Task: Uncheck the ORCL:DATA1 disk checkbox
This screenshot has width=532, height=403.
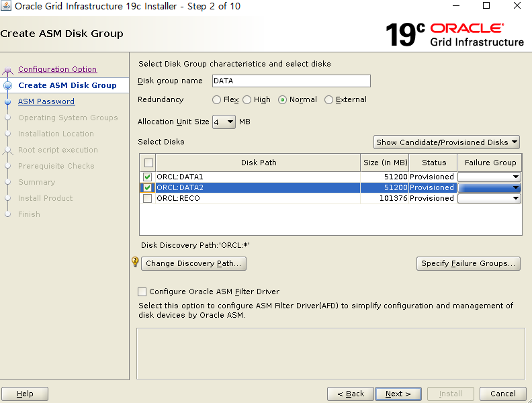Action: click(x=147, y=177)
